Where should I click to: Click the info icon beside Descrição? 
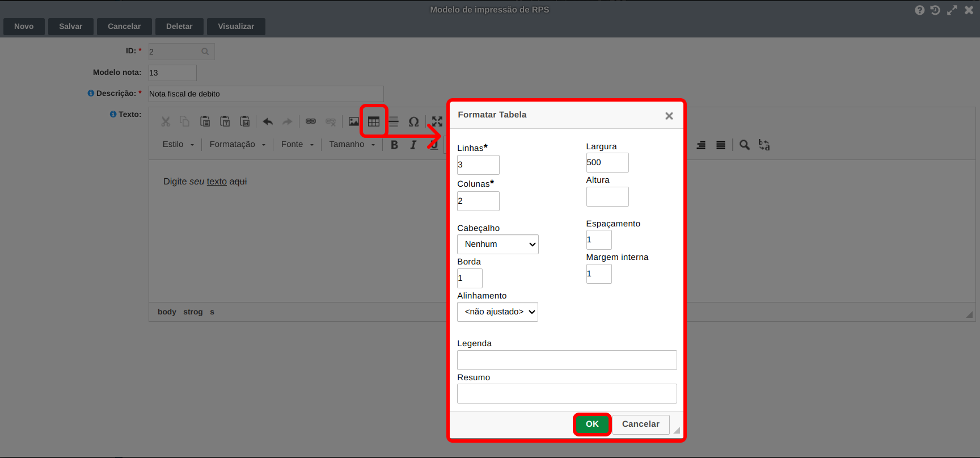91,93
